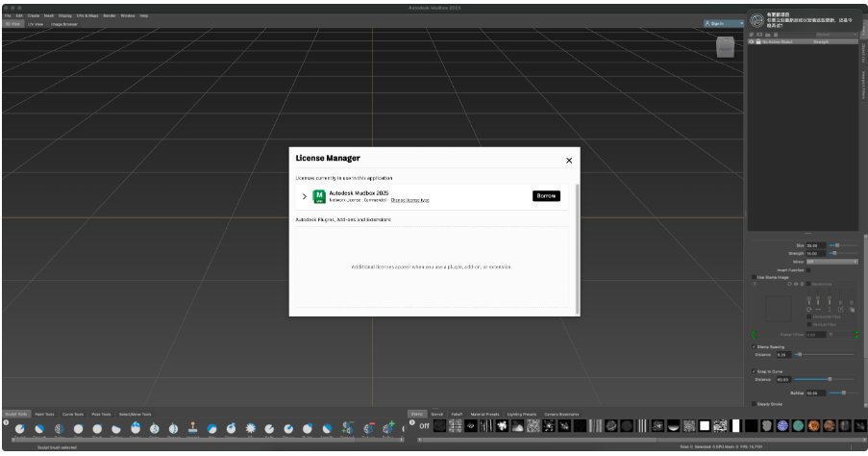Select the Imprint stamp tool
The image size is (868, 456).
pos(192,428)
